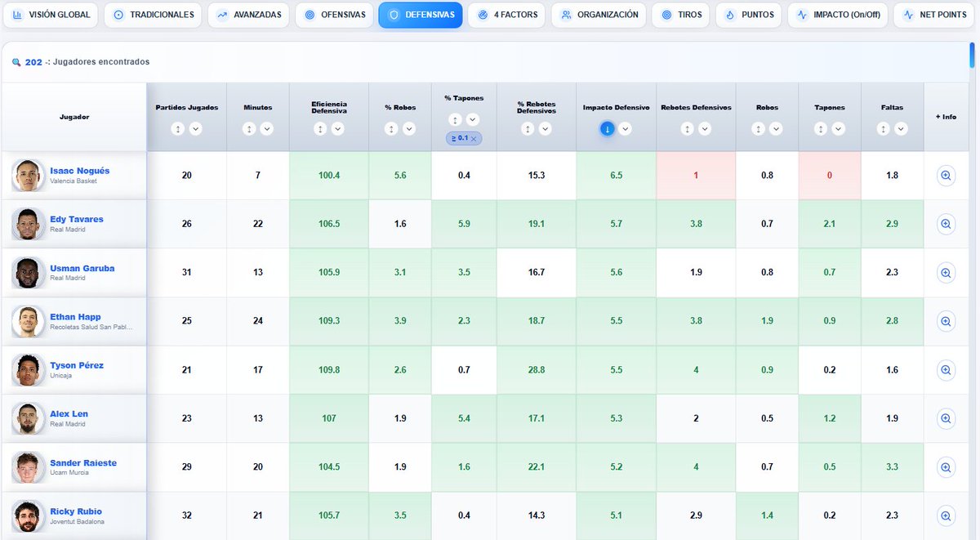Switch to Tiros tab
980x540 pixels.
tap(681, 15)
